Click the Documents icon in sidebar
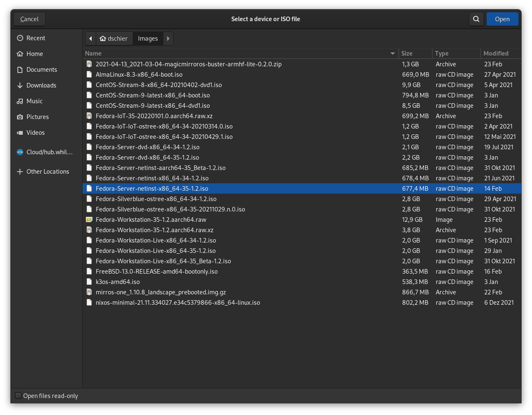532x415 pixels. click(x=20, y=70)
